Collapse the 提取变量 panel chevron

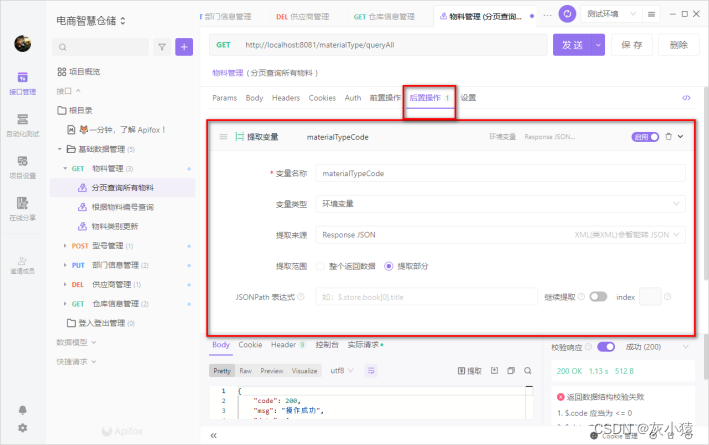(681, 137)
